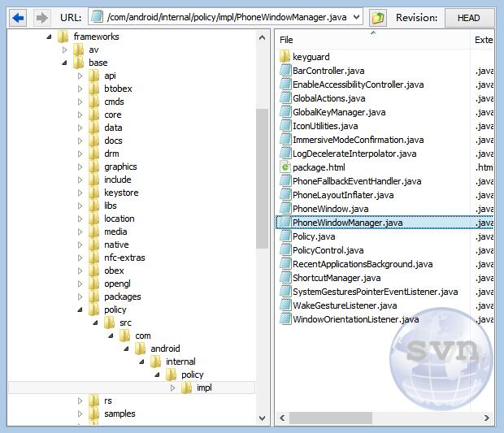The height and width of the screenshot is (433, 504).
Task: Select the native folder in tree
Action: (116, 245)
